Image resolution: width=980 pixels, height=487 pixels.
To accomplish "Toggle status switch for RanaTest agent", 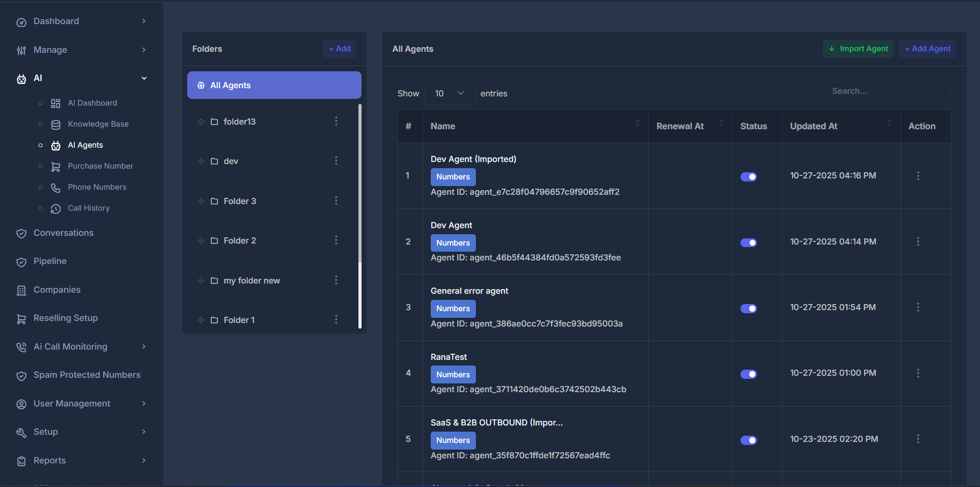I will (748, 374).
